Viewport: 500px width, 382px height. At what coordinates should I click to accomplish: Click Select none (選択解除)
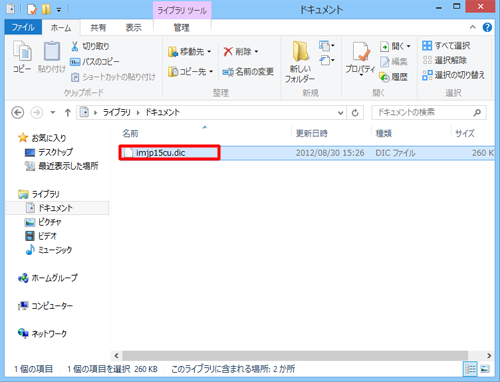click(444, 60)
